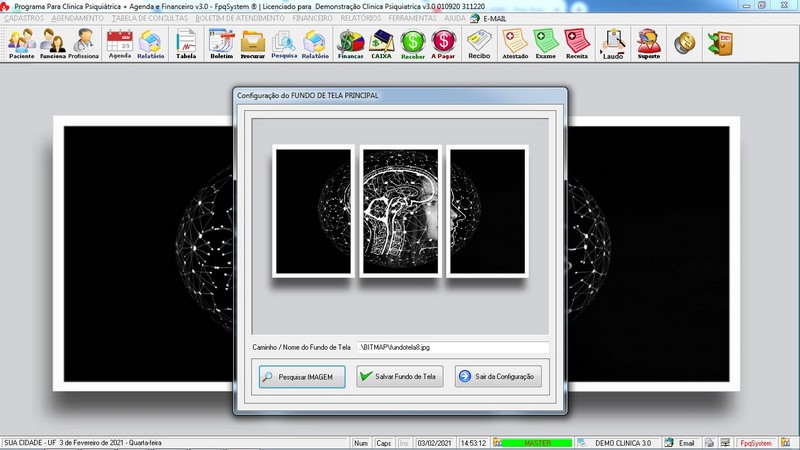Click the MASTER user status indicator

click(x=538, y=443)
